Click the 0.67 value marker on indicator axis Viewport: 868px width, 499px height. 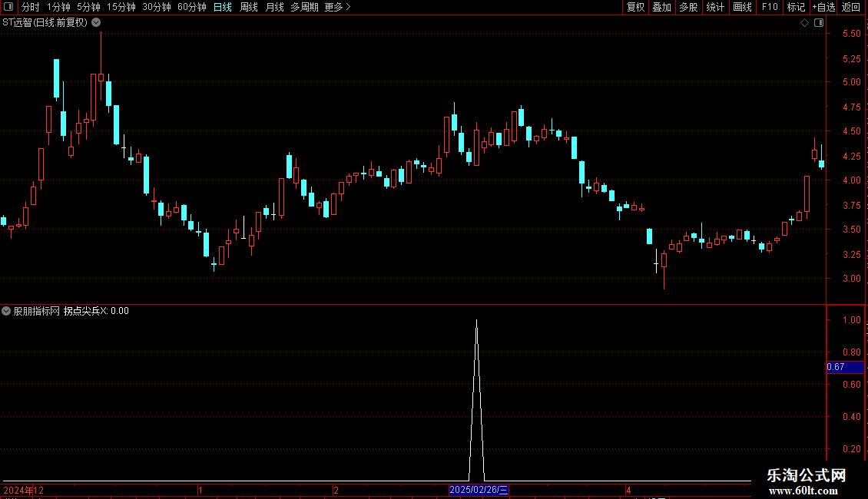click(x=845, y=367)
